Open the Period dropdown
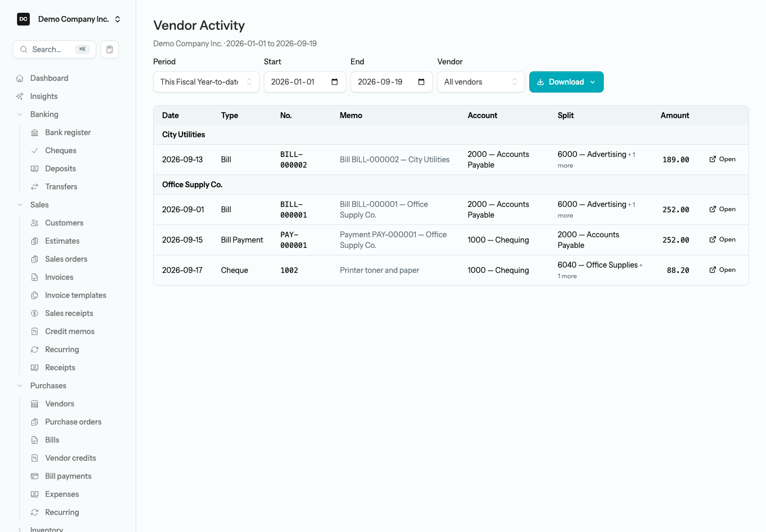766x532 pixels. pos(206,82)
